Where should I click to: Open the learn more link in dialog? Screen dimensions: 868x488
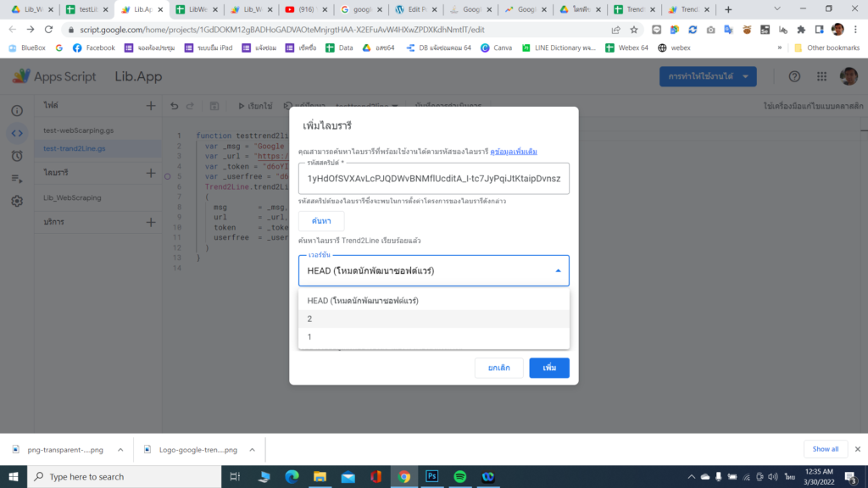tap(513, 152)
